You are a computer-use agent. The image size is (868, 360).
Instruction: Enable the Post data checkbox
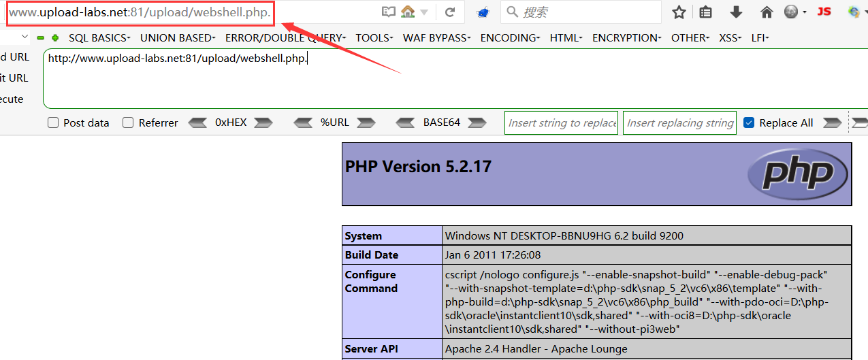coord(53,122)
